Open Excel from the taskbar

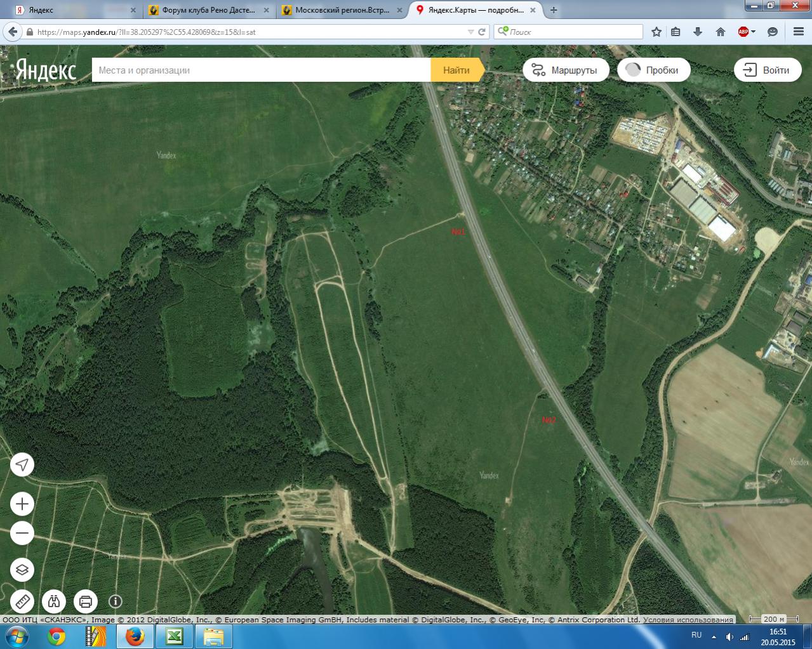click(175, 636)
